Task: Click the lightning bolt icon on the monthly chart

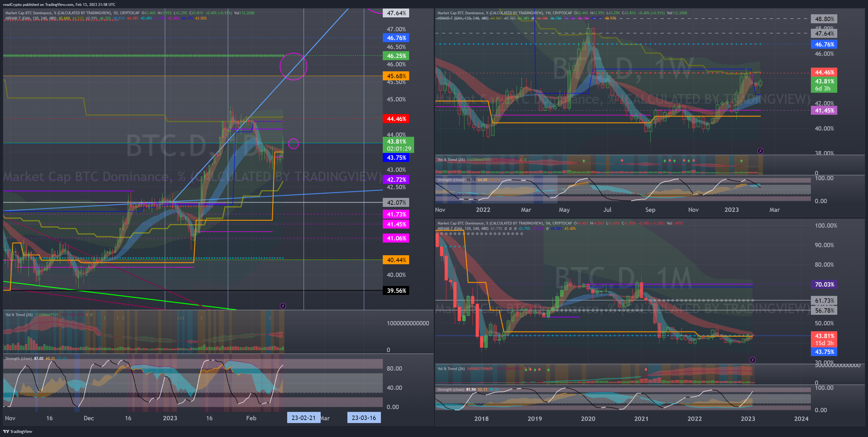Action: click(x=753, y=360)
